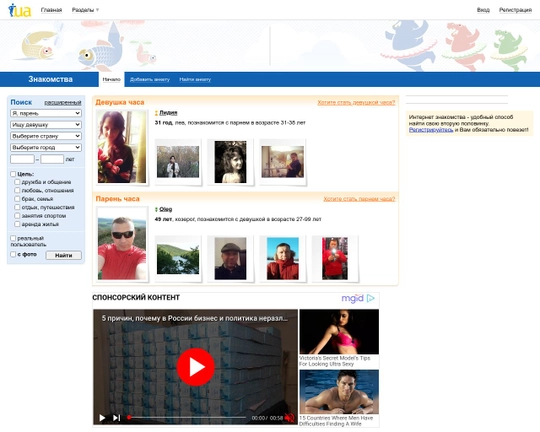Open Лидия's main profile photo
Image resolution: width=540 pixels, height=432 pixels.
[x=122, y=147]
